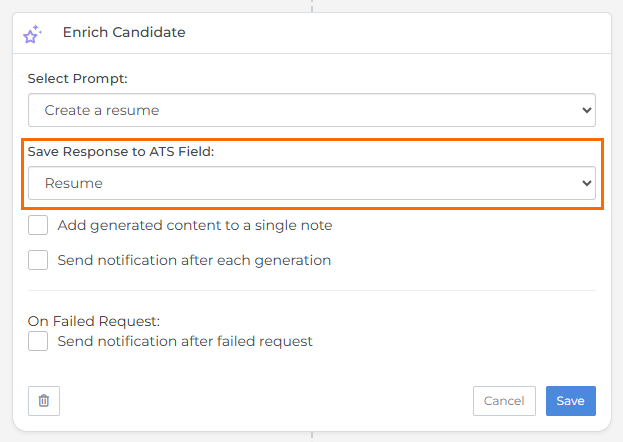
Task: Click the 'Create a resume' selected prompt text
Action: (102, 110)
